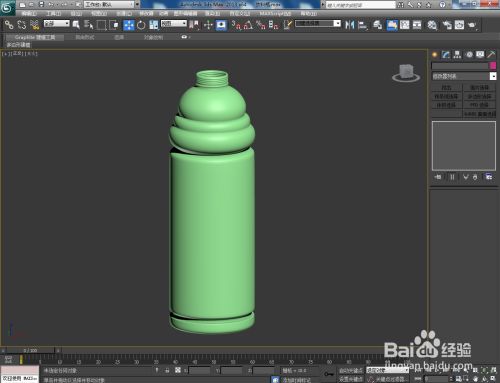This screenshot has height=383, width=500.
Task: Open Select by Name dialog
Action: (x=88, y=25)
